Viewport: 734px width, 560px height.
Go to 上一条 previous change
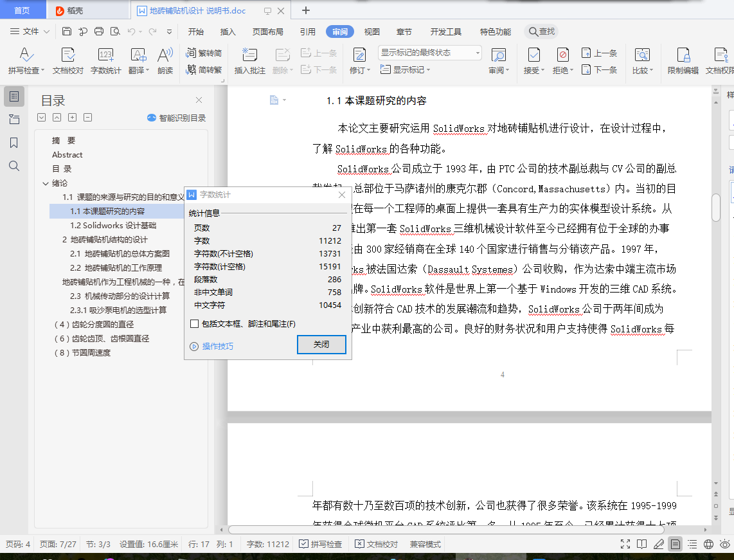[x=599, y=53]
